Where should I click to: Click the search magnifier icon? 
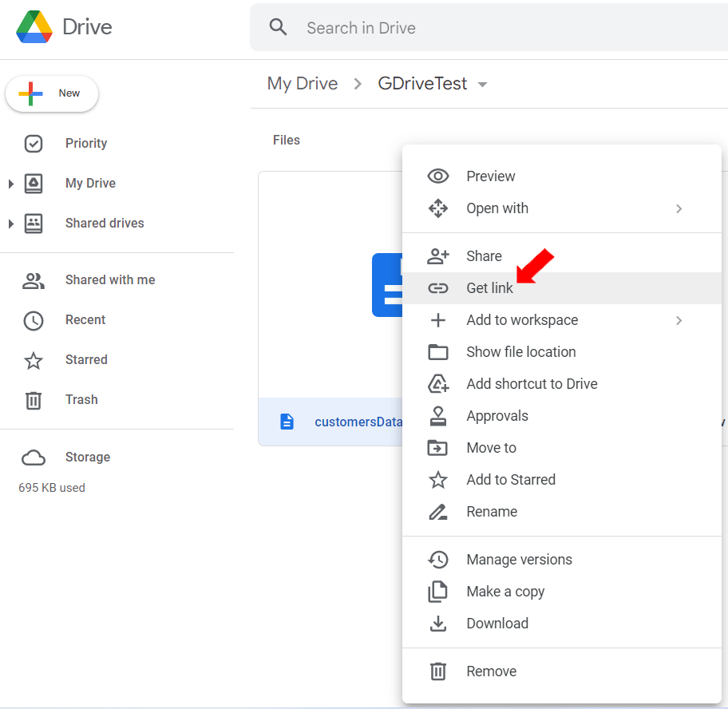point(278,28)
